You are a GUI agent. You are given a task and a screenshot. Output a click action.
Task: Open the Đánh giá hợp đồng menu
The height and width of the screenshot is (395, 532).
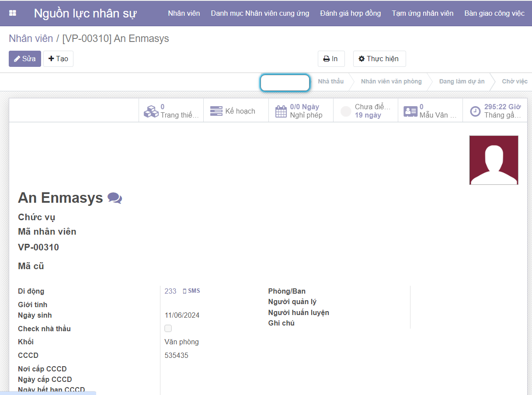pos(350,13)
